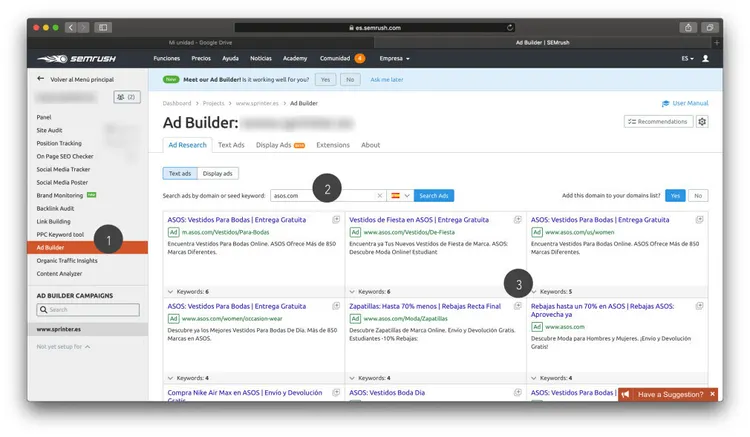The width and height of the screenshot is (750, 437).
Task: Click the Projects breadcrumb link
Action: (x=213, y=103)
